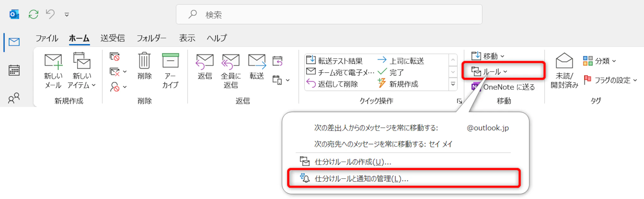Expand the quick steps gallery more arrow

point(453,84)
